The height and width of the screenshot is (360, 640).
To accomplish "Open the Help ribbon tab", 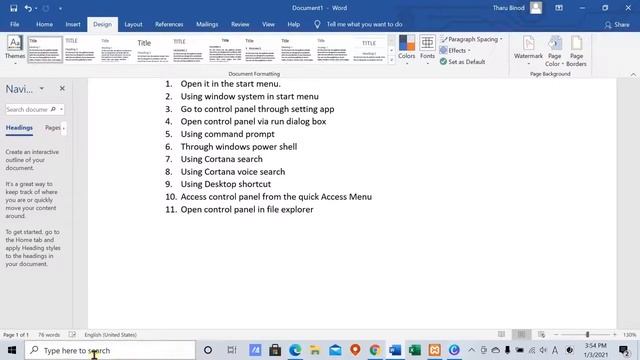I will pos(293,24).
